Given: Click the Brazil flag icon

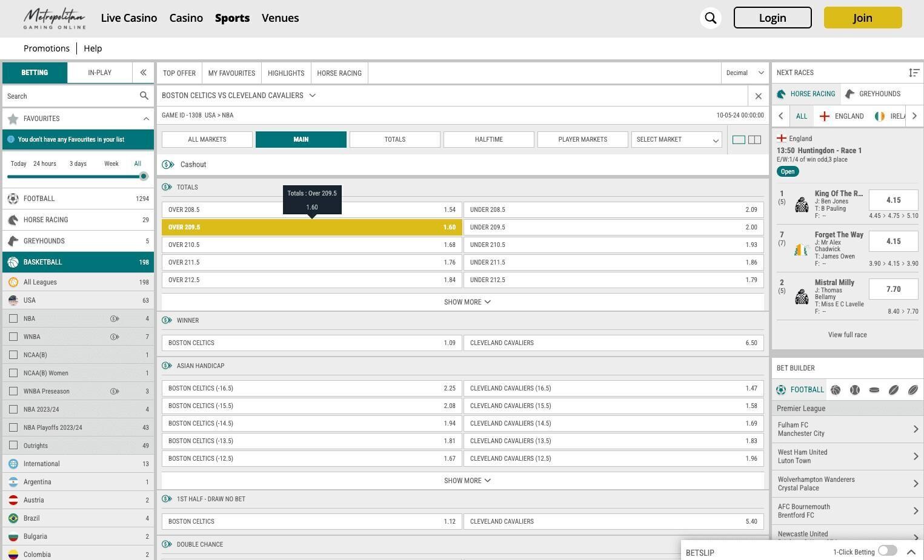Looking at the screenshot, I should point(13,518).
